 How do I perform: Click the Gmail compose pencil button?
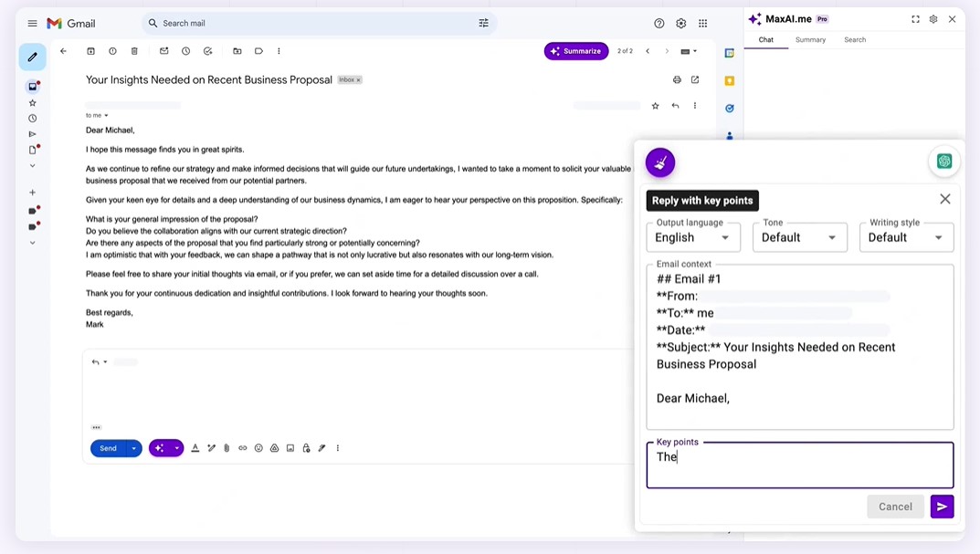(33, 57)
